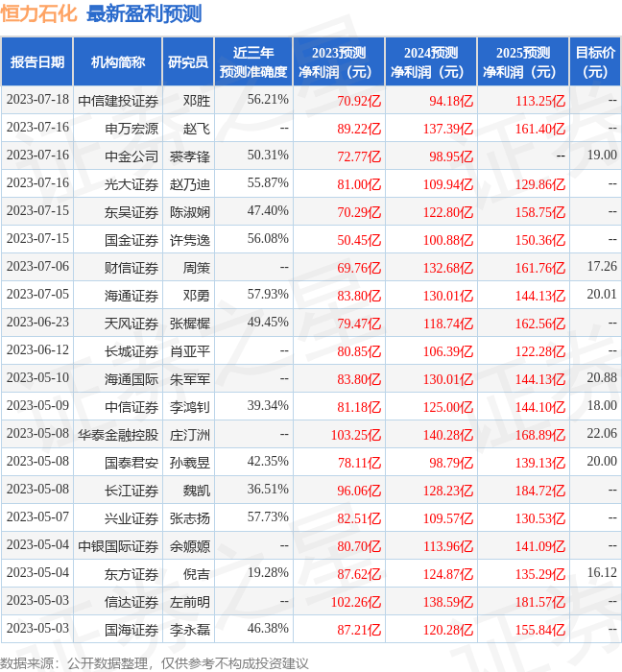Select the 2023预测净利润 column header

tap(339, 62)
